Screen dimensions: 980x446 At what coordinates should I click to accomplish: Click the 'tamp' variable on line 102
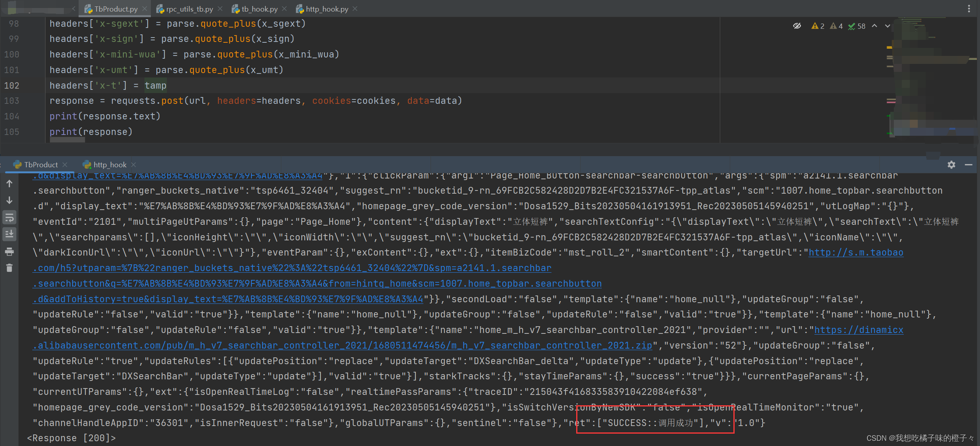156,85
